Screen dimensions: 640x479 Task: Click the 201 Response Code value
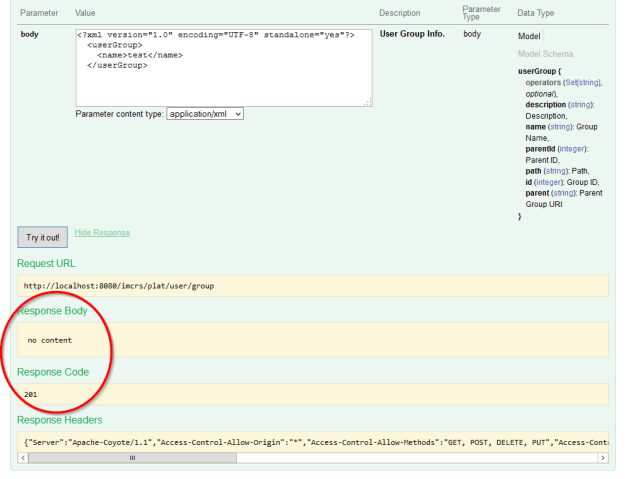coord(31,394)
